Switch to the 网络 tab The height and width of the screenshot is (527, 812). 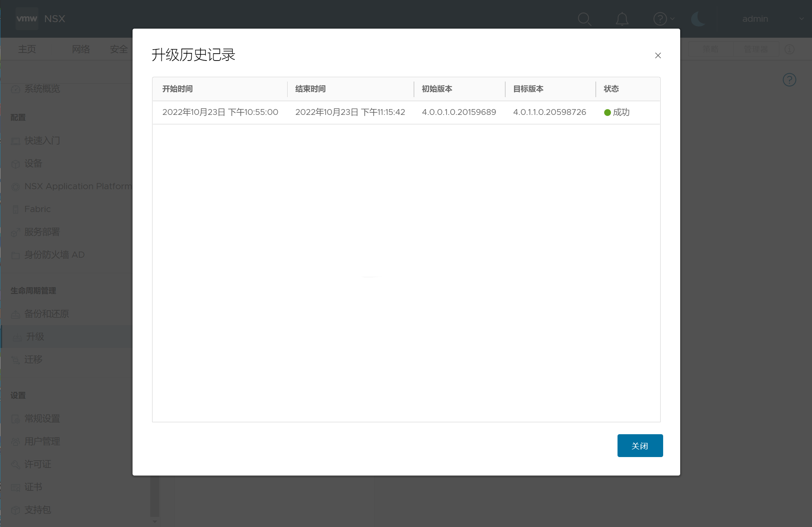[81, 49]
